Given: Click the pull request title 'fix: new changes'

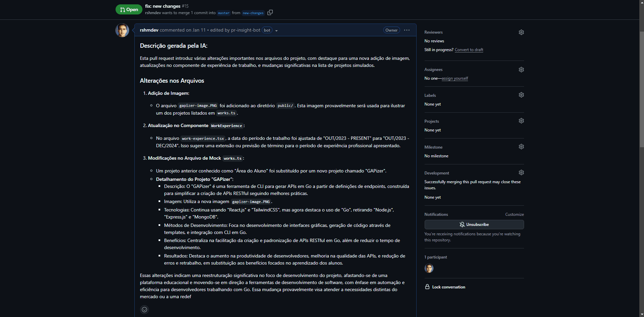Looking at the screenshot, I should (163, 6).
